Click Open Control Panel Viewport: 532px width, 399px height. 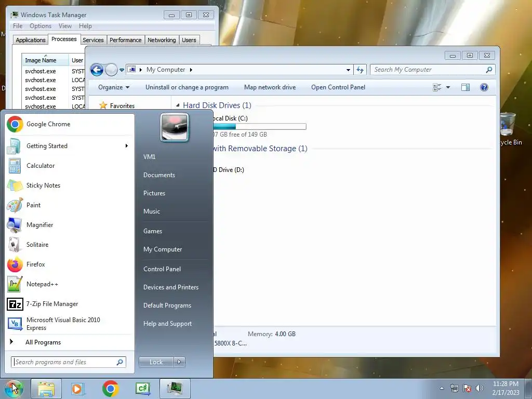pyautogui.click(x=338, y=87)
